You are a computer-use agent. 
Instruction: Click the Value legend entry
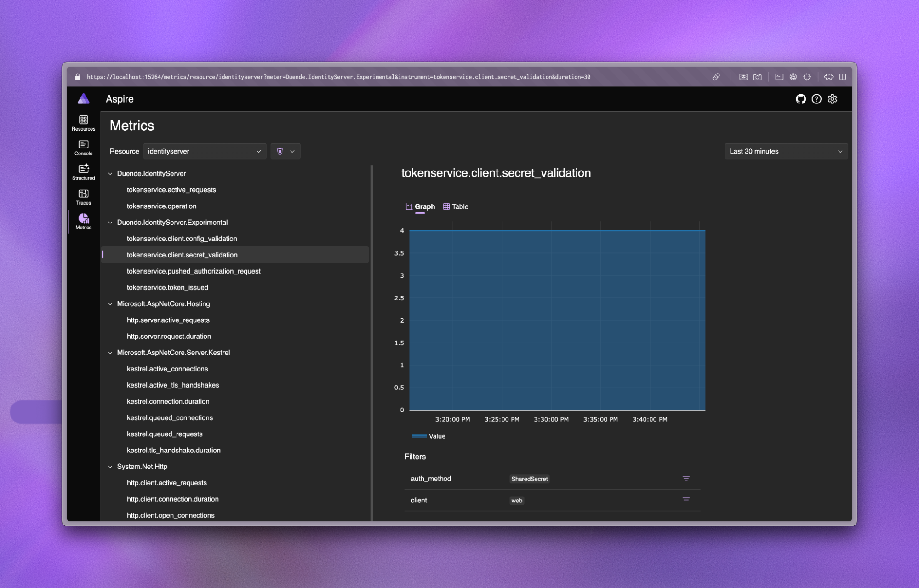tap(428, 436)
